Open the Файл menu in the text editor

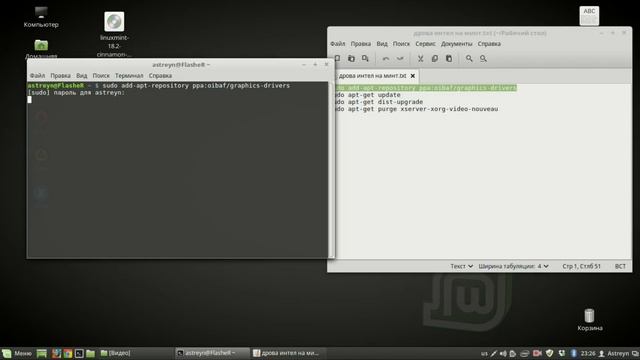(338, 44)
